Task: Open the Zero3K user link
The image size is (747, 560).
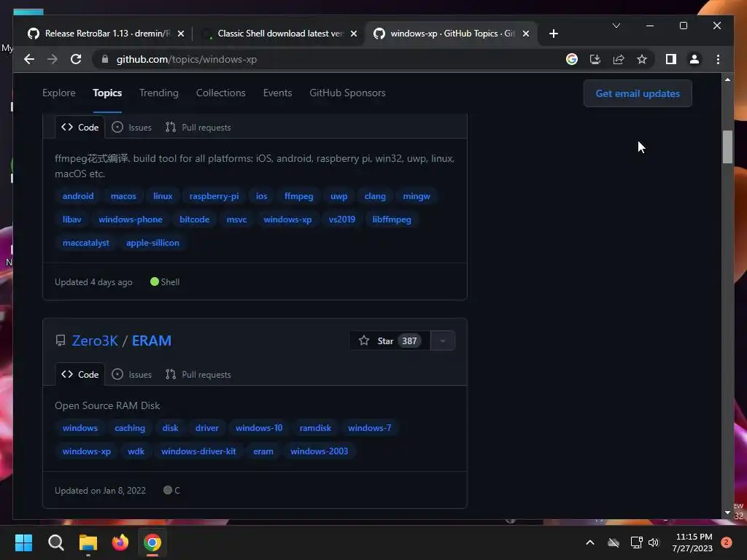Action: (95, 341)
